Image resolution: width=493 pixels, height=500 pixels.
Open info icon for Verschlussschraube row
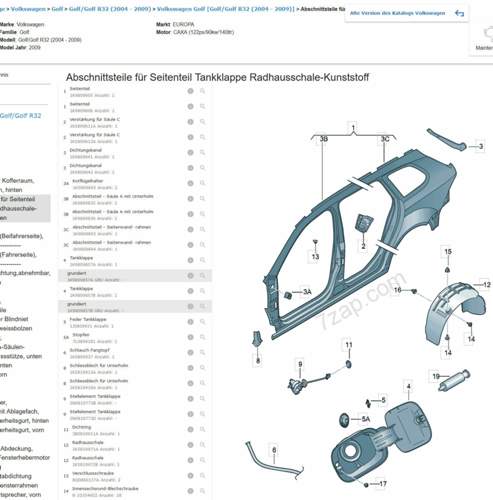tap(190, 476)
